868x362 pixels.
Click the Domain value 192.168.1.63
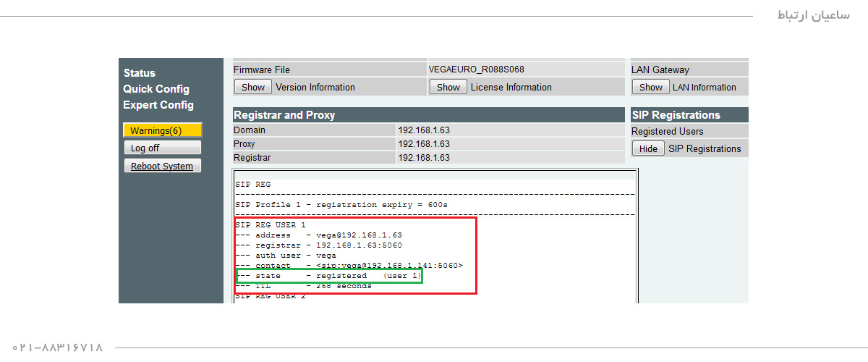pos(424,130)
